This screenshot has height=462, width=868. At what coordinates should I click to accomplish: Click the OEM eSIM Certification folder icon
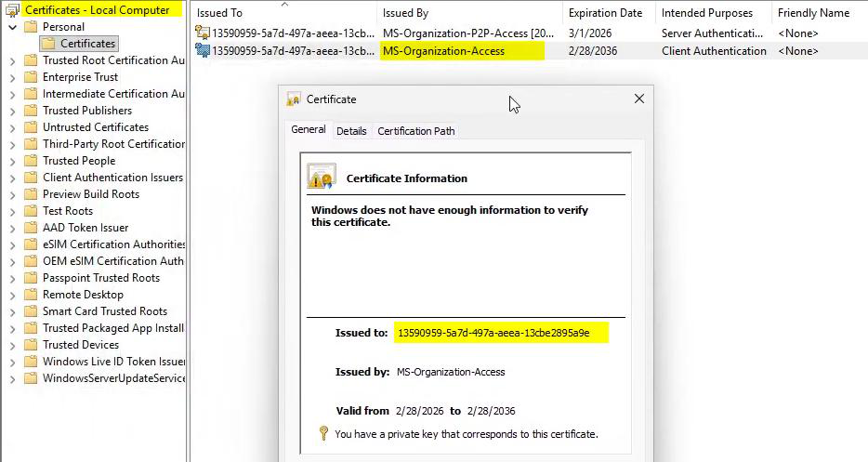pos(31,261)
